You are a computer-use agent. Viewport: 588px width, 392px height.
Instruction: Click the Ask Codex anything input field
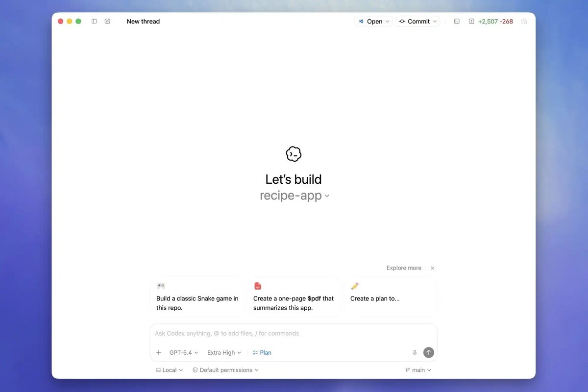pyautogui.click(x=293, y=333)
